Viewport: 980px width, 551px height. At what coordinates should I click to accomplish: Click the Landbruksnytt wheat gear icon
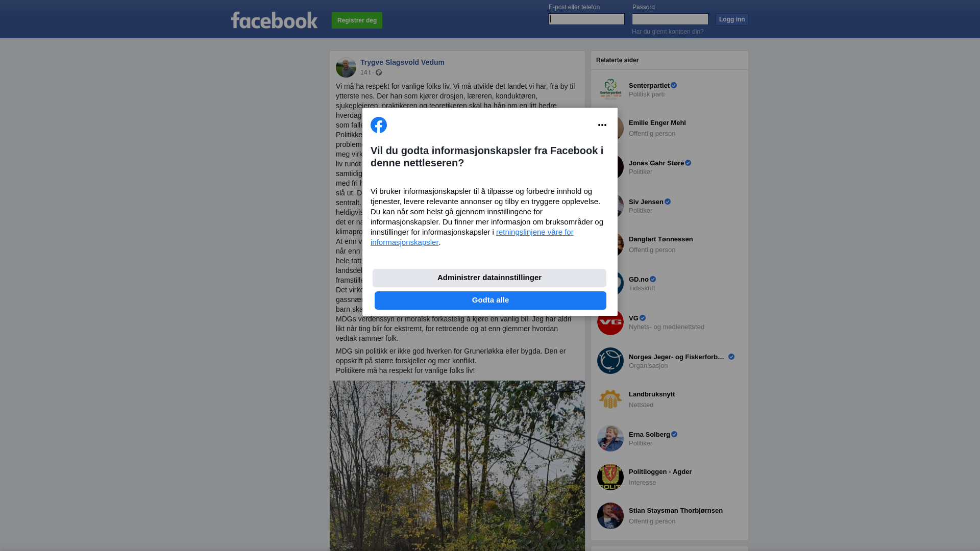(x=610, y=399)
